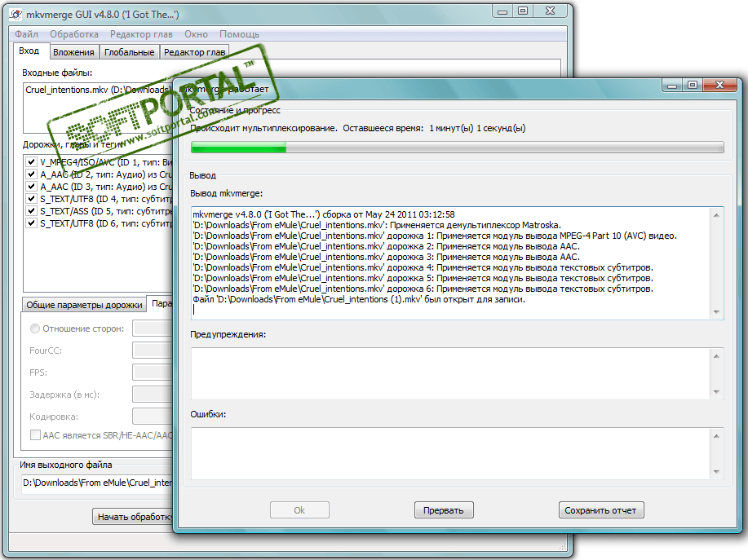Maximize the mkvmerge GUI main window
This screenshot has width=748, height=560.
523,11
